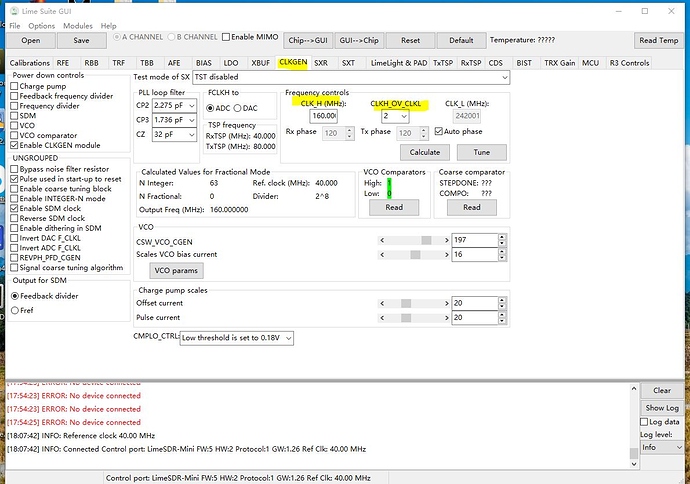Click the log panel scrollbar down arrow
This screenshot has height=484, width=690.
click(x=634, y=464)
